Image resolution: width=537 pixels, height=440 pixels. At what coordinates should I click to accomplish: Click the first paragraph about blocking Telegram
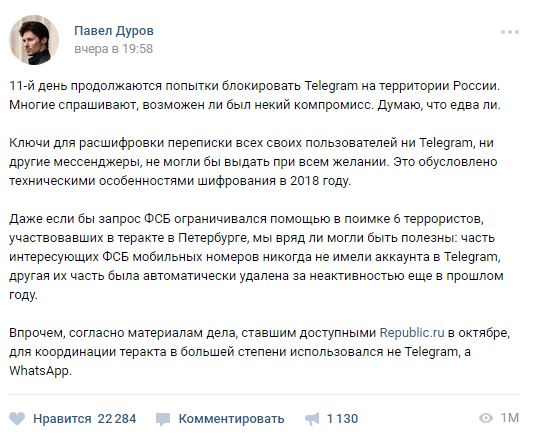coord(255,95)
